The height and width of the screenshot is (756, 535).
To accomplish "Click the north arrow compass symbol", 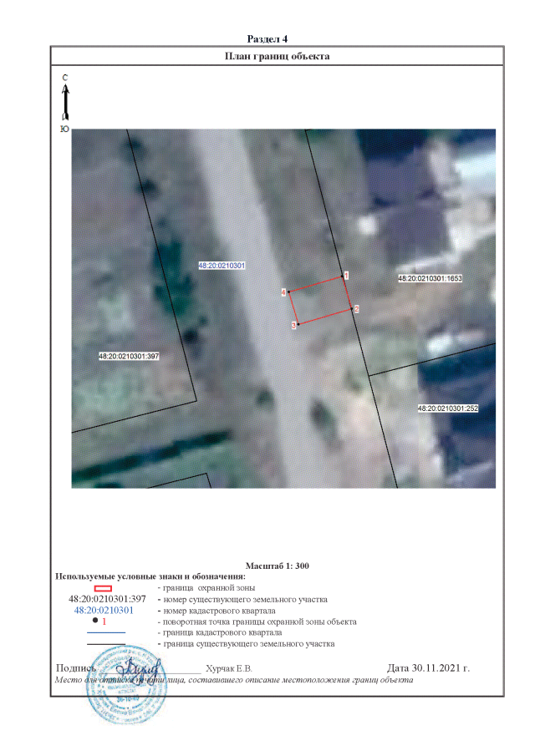I will pos(65,103).
